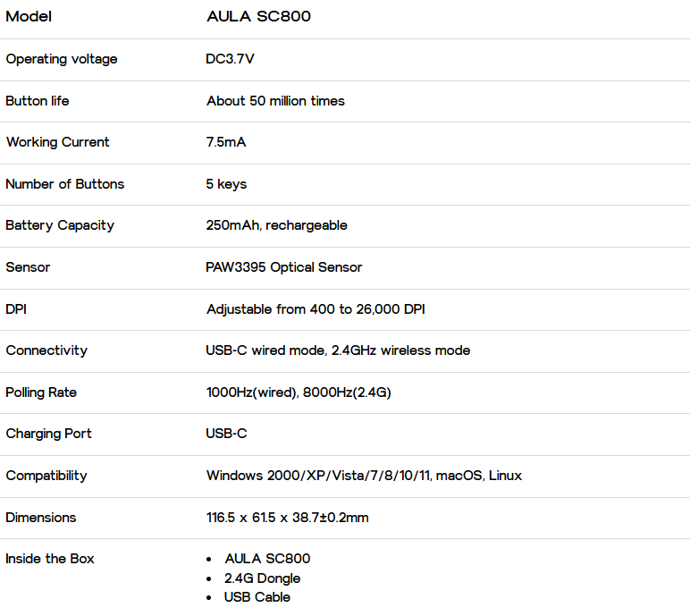Click the 1000Hz(wired), 8000Hz(2.4G) polling rate
This screenshot has width=690, height=616.
(x=299, y=392)
